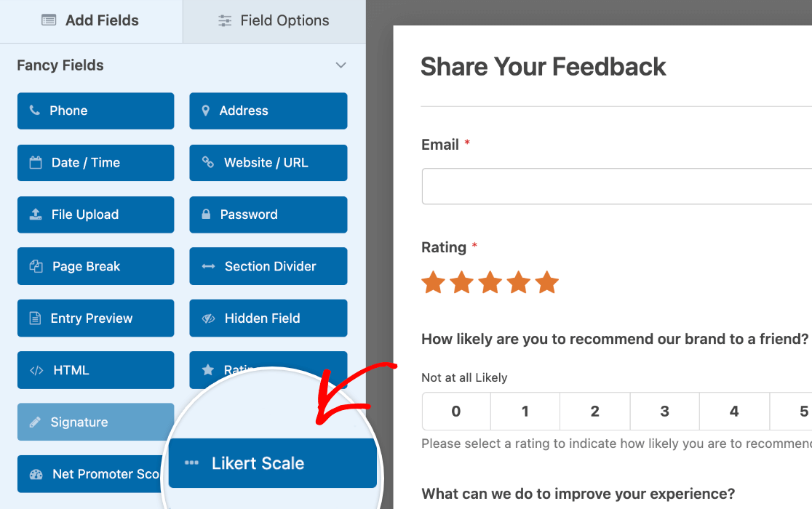Switch to the Add Fields tab

coord(91,21)
